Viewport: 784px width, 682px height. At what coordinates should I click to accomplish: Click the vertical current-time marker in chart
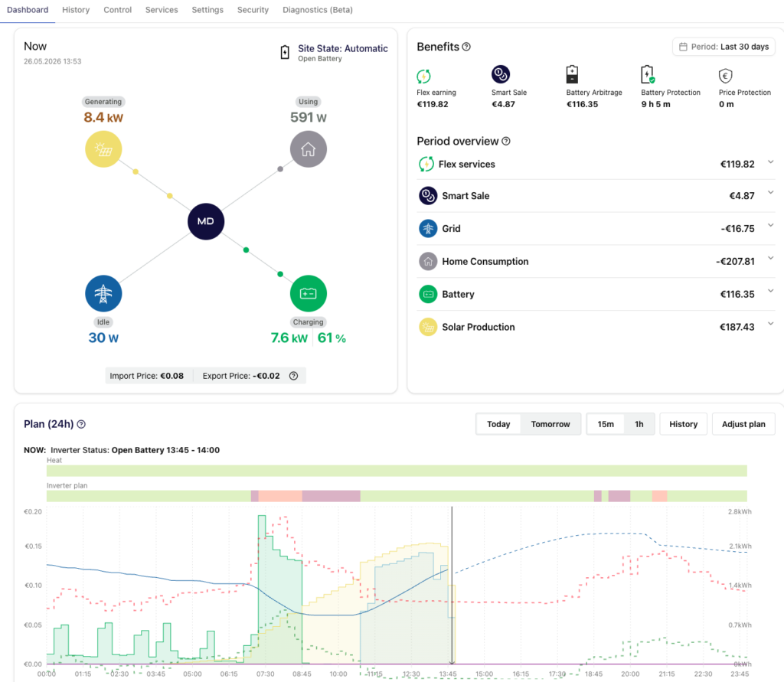[452, 585]
